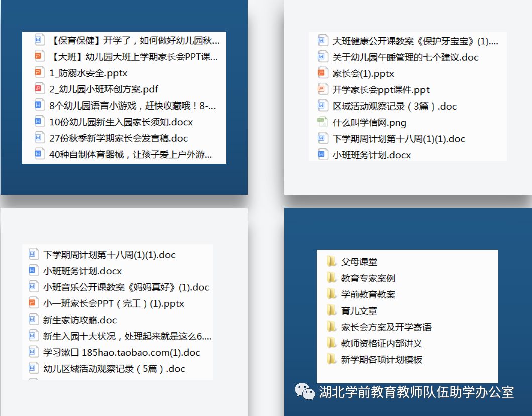Open the 学前教育教案 folder
532x416 pixels.
point(368,294)
